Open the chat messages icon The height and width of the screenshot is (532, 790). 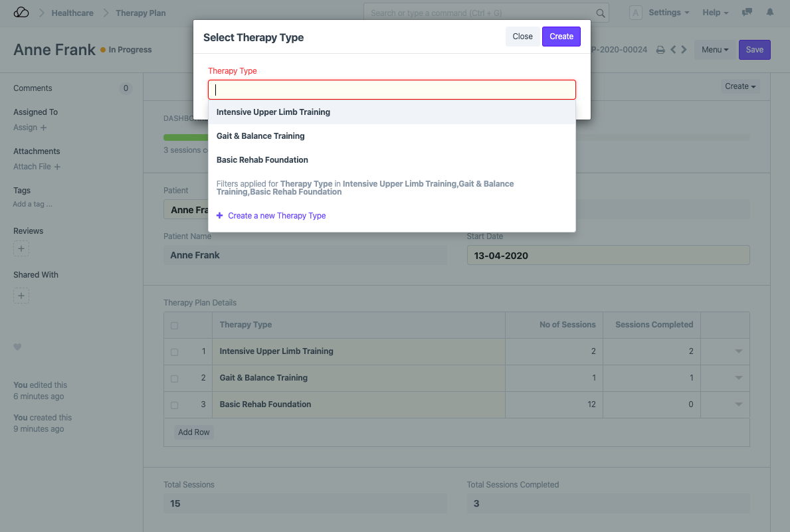(747, 13)
